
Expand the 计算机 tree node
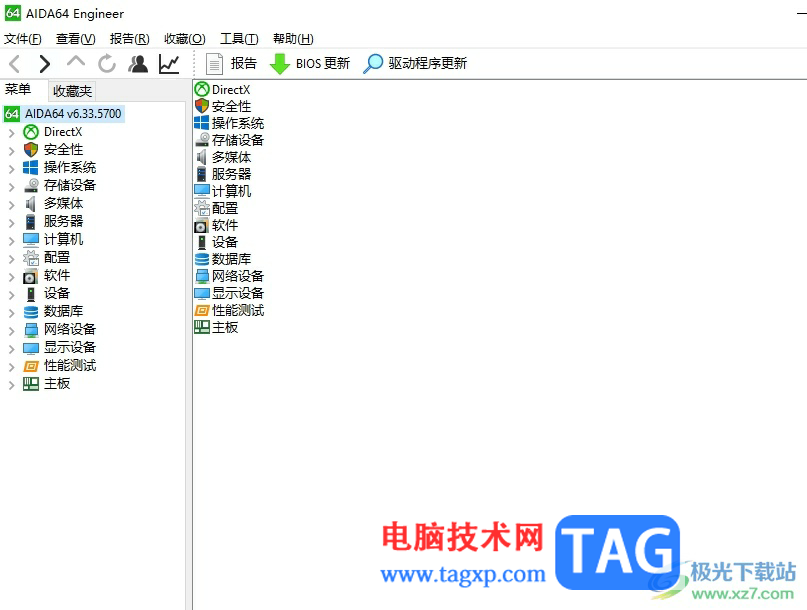11,241
